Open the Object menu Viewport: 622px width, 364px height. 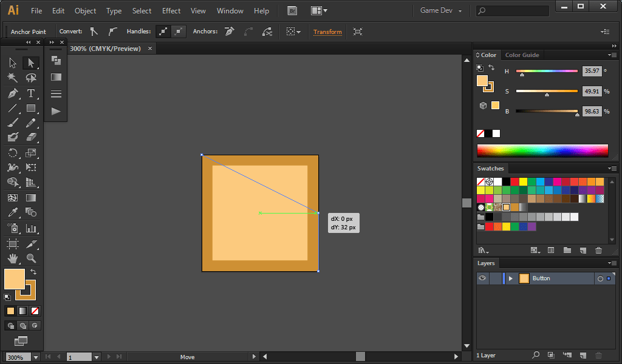click(85, 10)
